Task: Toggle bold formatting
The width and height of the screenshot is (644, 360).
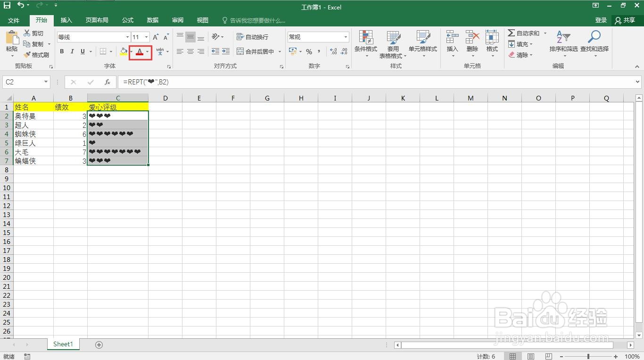Action: (x=62, y=51)
